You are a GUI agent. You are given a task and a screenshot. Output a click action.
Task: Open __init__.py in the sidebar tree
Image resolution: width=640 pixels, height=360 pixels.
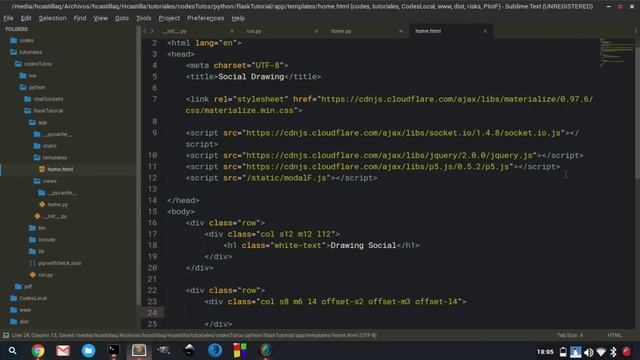coord(51,216)
